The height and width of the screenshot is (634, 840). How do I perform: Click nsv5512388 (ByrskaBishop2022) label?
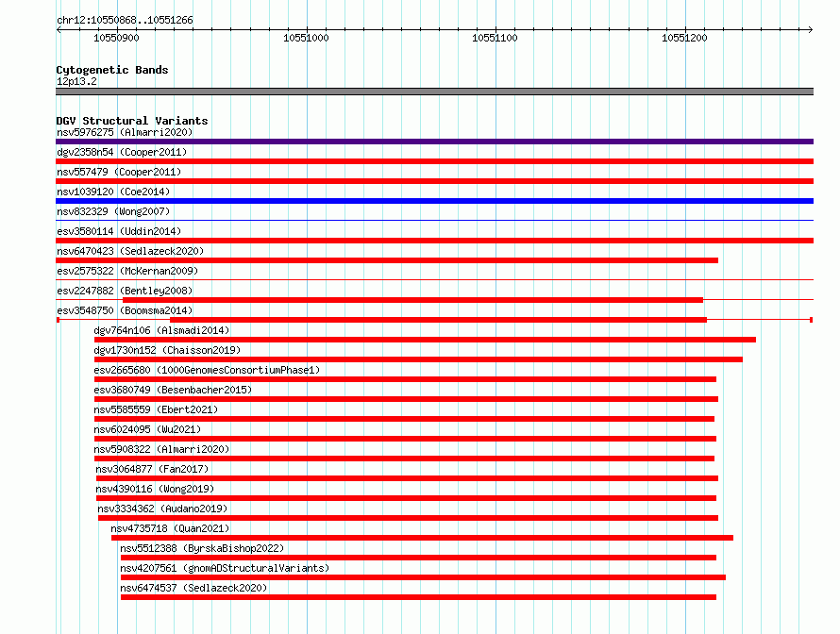pos(202,548)
